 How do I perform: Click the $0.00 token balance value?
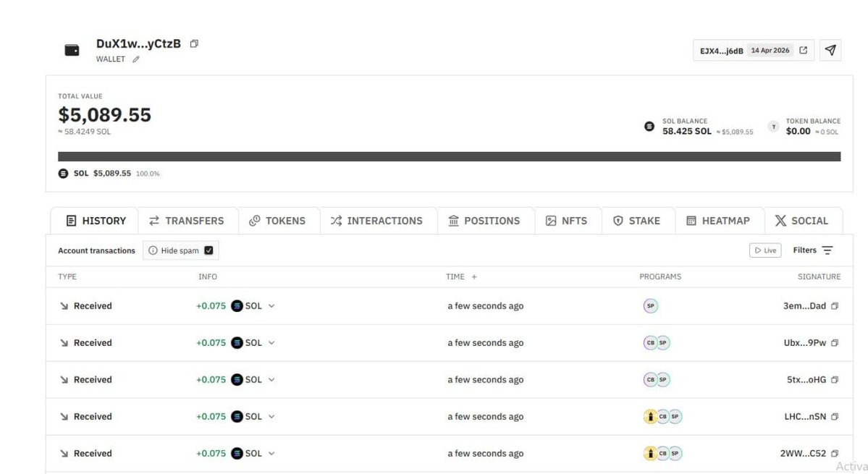click(799, 132)
